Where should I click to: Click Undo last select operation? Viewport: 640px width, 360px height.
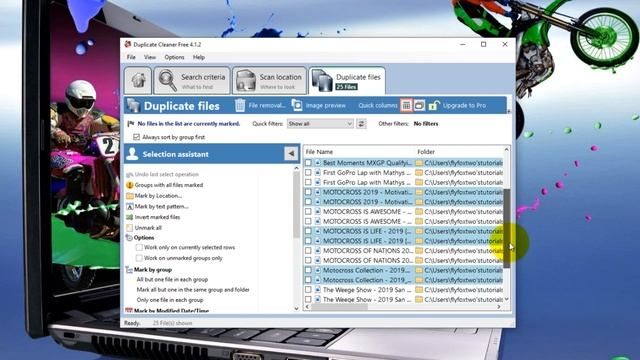tap(162, 174)
